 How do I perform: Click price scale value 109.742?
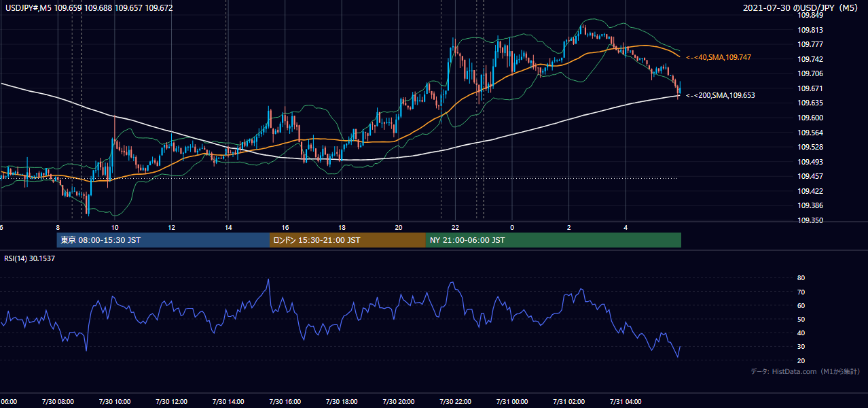pos(810,60)
